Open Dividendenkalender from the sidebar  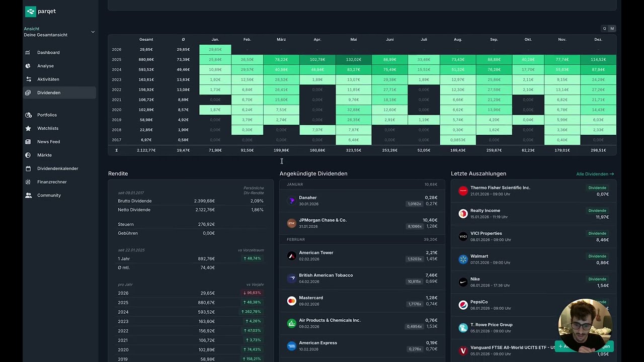pos(57,168)
